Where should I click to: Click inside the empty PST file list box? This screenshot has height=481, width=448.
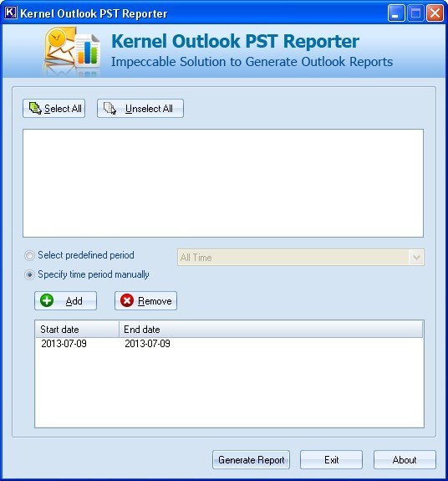[x=223, y=183]
